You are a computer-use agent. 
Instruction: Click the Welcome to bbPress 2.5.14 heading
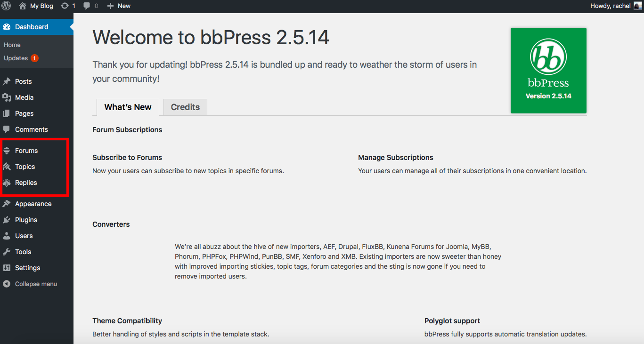[x=211, y=37]
